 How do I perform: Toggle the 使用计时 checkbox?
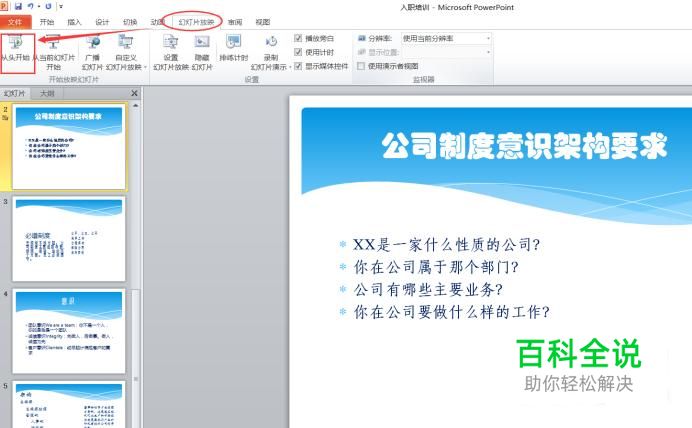pyautogui.click(x=298, y=52)
